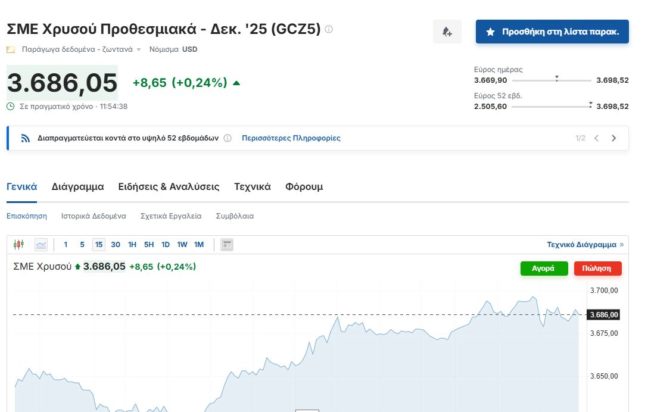Screen dimensions: 648x412
Task: Click the Περισσότερες Πληροφορίες link
Action: (291, 138)
